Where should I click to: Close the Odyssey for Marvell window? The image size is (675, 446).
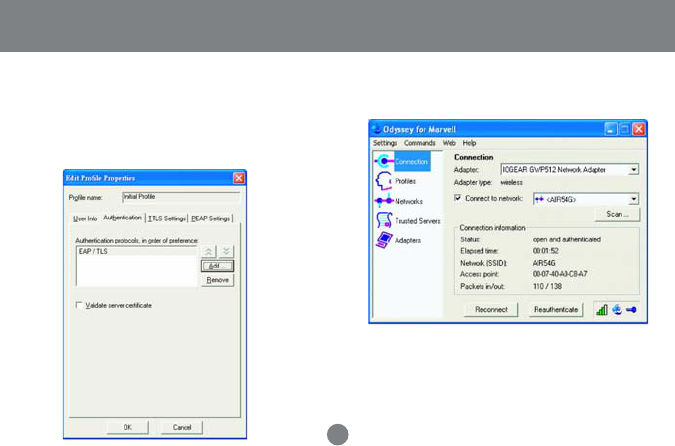(639, 129)
